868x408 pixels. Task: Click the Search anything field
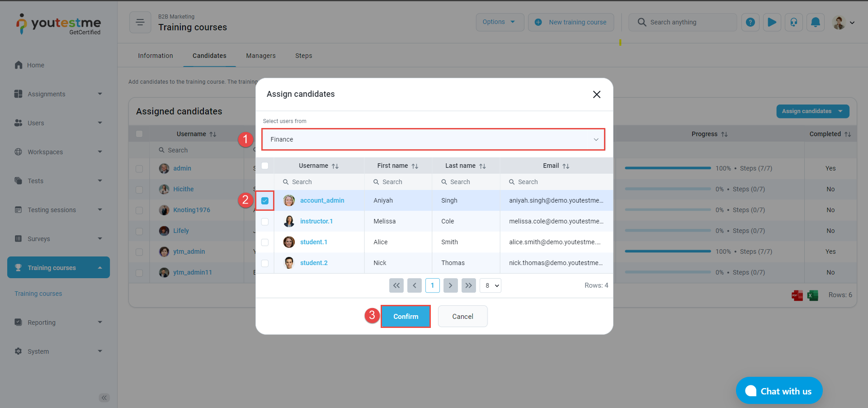coord(683,22)
